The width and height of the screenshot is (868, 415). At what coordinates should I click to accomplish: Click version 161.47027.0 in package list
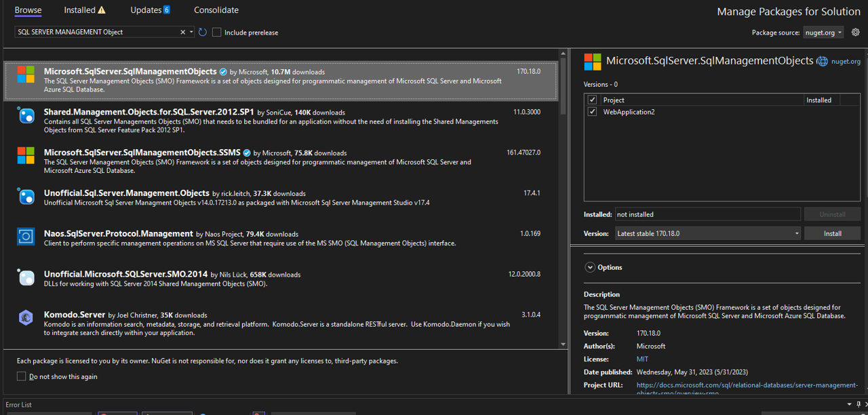pos(524,153)
